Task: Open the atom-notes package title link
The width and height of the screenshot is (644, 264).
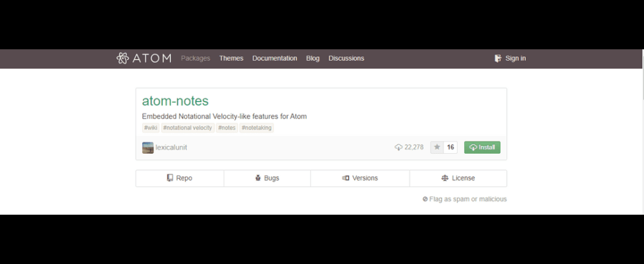Action: (x=175, y=101)
